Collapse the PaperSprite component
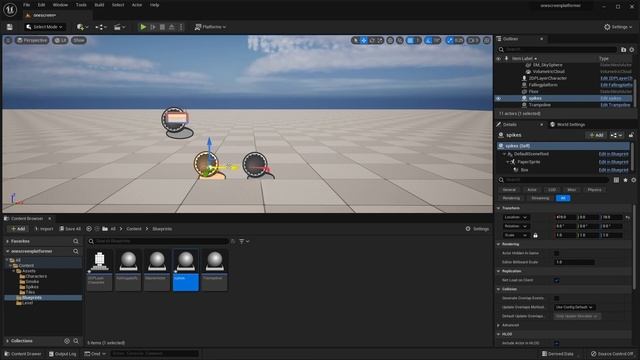The width and height of the screenshot is (640, 360). point(508,162)
